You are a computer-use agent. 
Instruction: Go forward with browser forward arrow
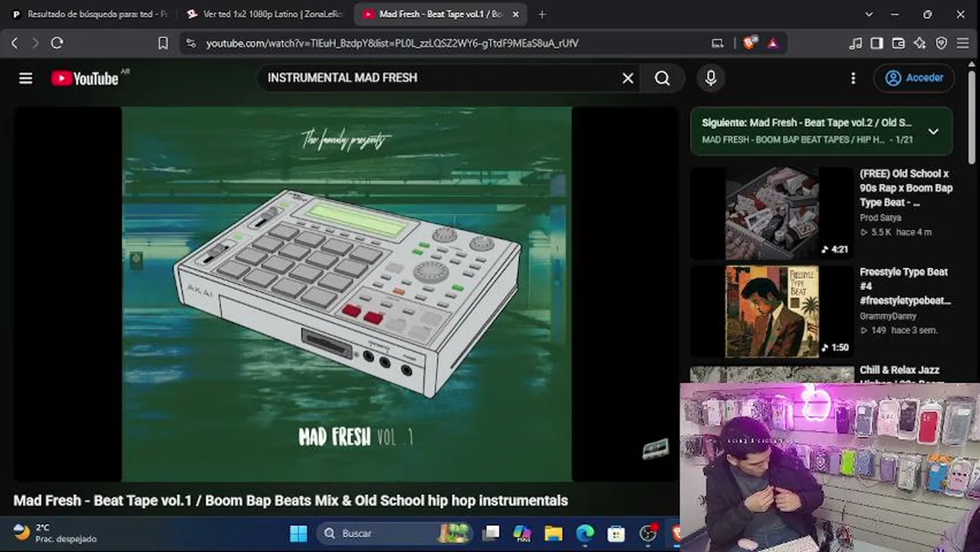pos(35,43)
